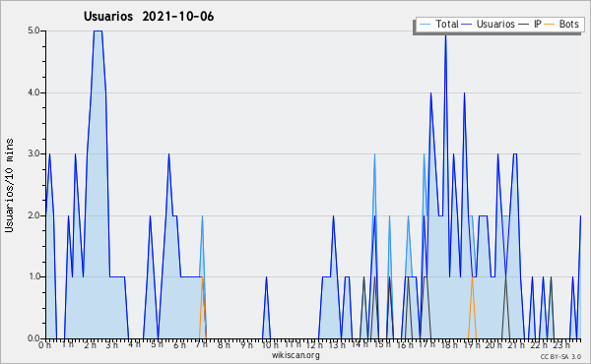The height and width of the screenshot is (364, 591).
Task: Click the orange Bots peak near 19 h
Action: pos(472,277)
